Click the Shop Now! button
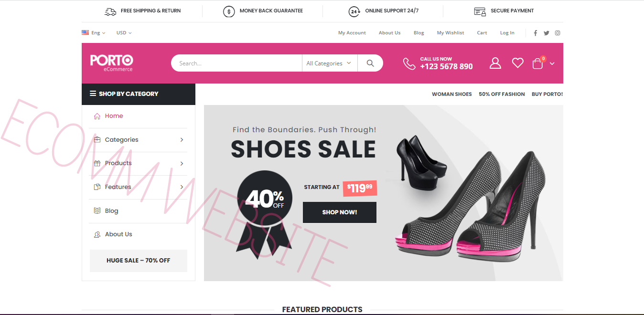The width and height of the screenshot is (644, 315). 340,212
